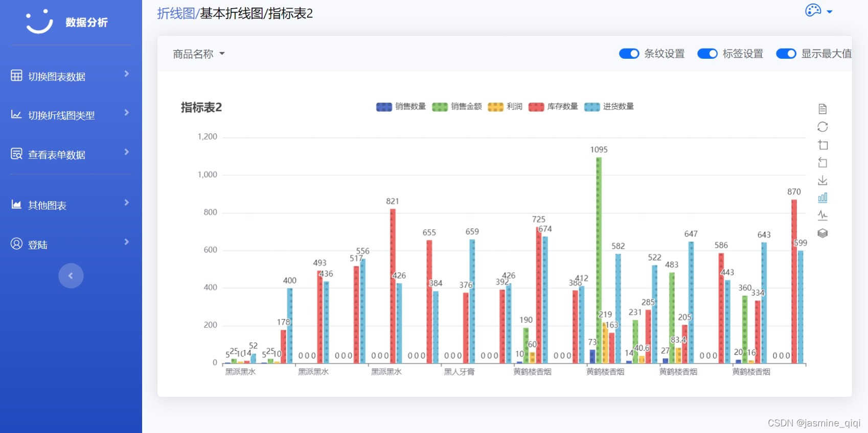
Task: Click the chart title 指标表2
Action: [201, 107]
